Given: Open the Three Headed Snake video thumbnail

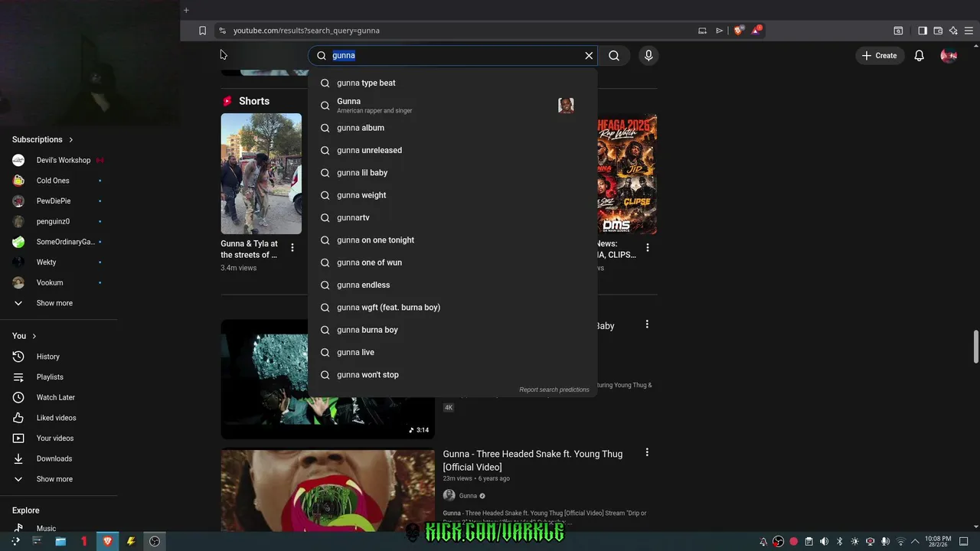Looking at the screenshot, I should 328,491.
